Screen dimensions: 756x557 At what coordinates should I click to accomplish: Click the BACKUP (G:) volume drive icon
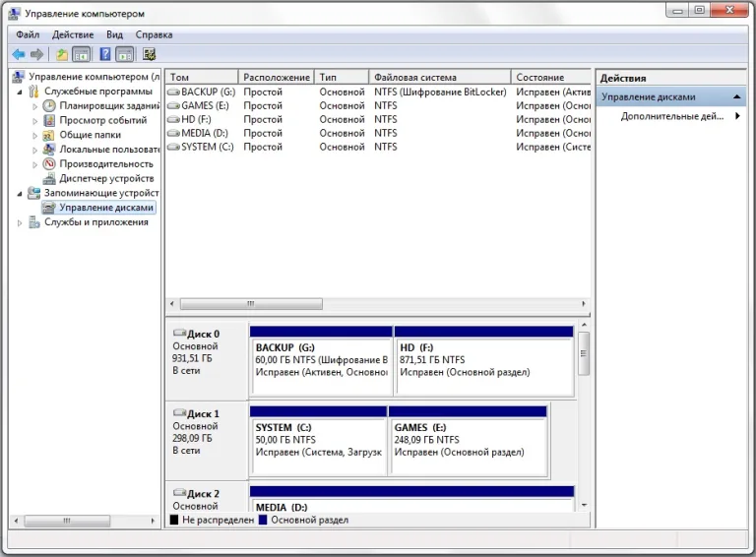coord(173,92)
